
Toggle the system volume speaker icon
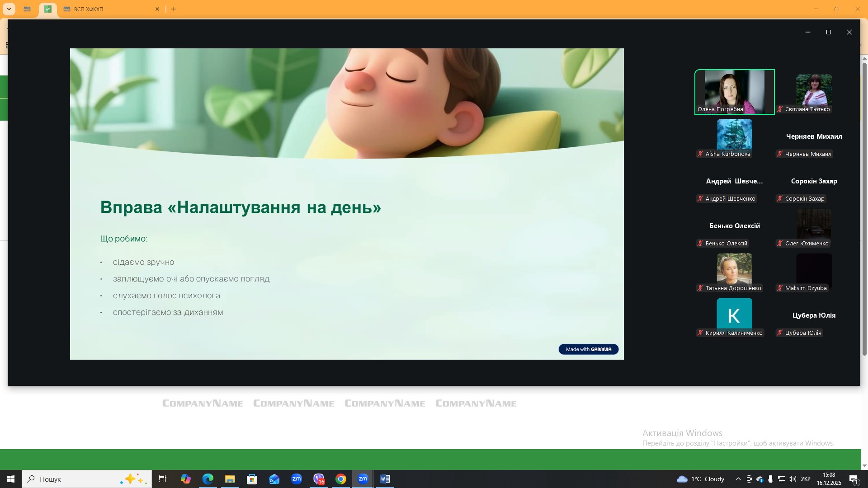click(x=793, y=479)
